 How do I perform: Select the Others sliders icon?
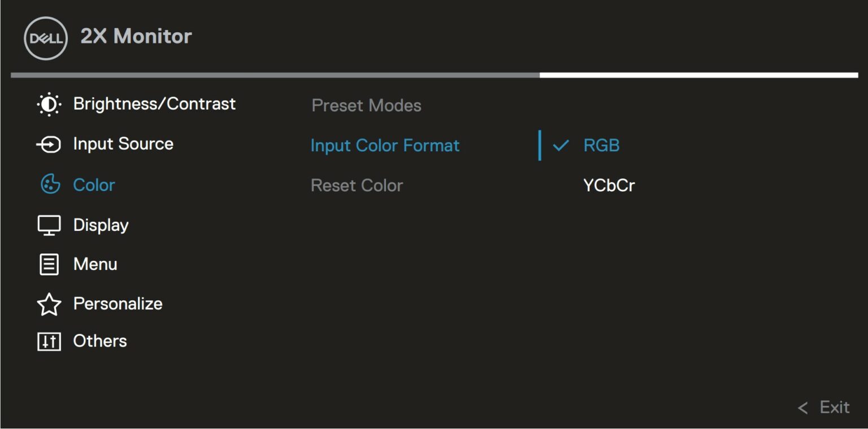coord(50,340)
